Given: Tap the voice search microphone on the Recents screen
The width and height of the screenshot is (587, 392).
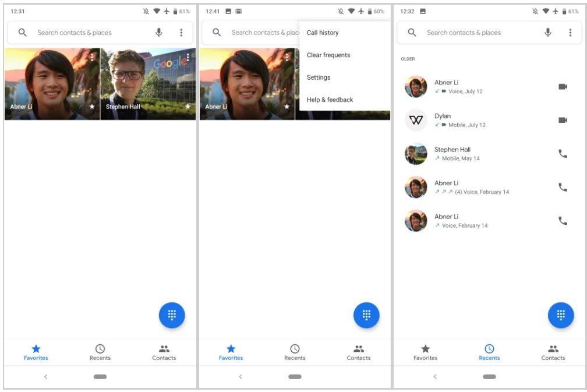Looking at the screenshot, I should pyautogui.click(x=548, y=33).
